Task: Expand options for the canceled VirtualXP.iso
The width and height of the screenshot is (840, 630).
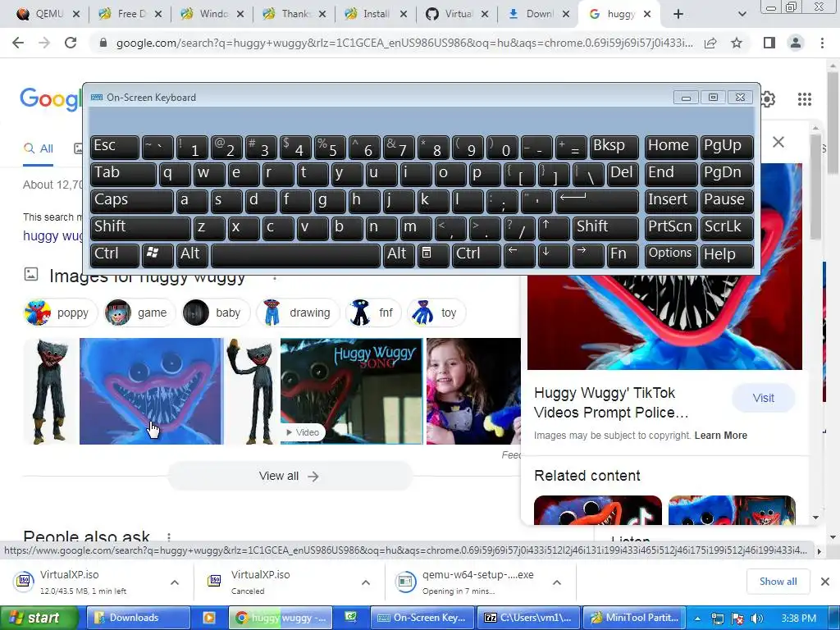Action: pos(366,582)
